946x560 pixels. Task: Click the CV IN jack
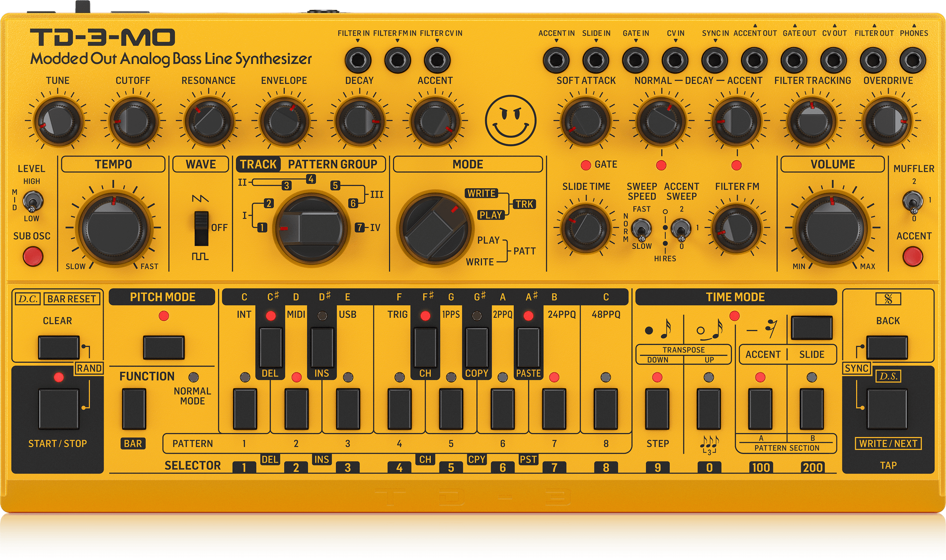pos(675,60)
